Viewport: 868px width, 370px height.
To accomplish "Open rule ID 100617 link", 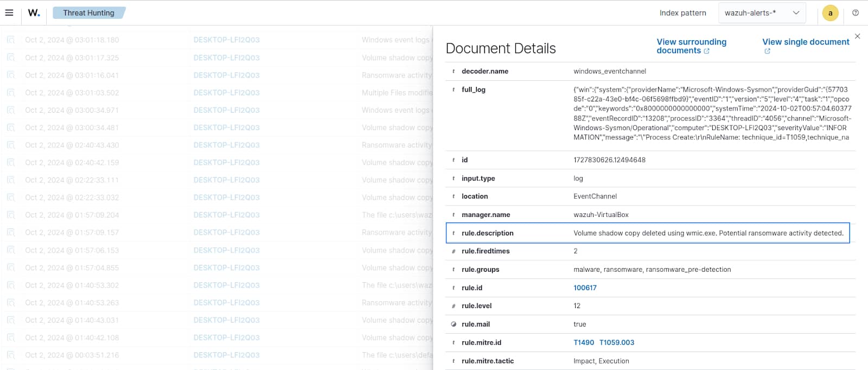I will (x=585, y=288).
